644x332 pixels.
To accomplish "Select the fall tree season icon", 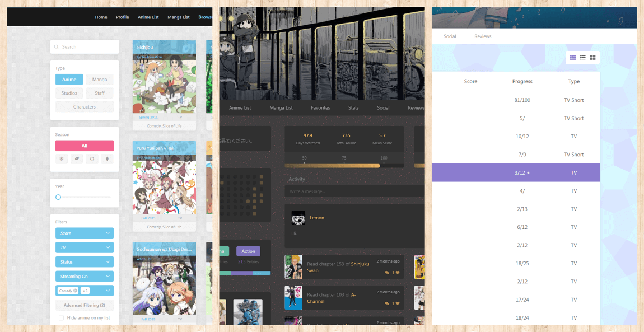I will [107, 159].
